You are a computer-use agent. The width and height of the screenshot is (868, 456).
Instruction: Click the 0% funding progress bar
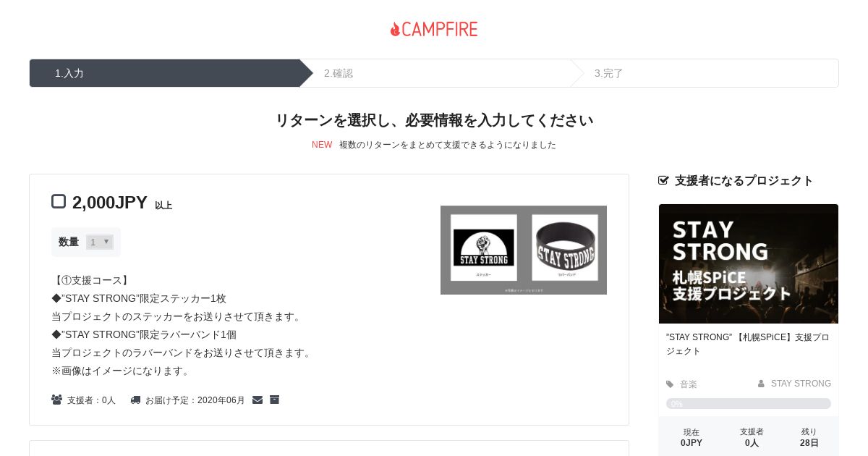749,404
